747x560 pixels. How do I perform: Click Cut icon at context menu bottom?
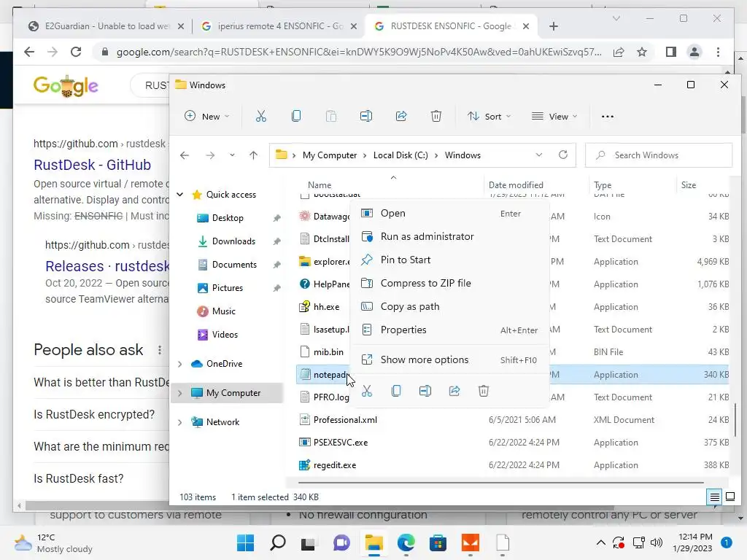tap(366, 391)
